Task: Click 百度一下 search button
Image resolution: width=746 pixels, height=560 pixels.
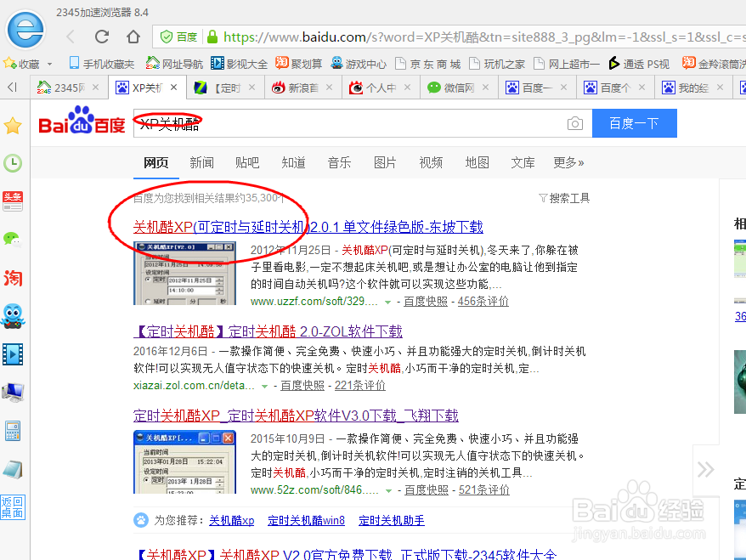Action: pos(634,123)
